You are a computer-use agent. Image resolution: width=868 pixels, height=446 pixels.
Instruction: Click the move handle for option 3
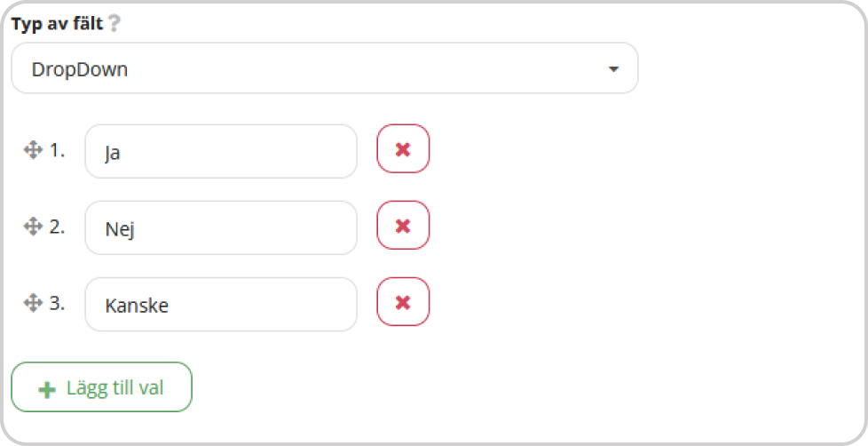[x=33, y=302]
